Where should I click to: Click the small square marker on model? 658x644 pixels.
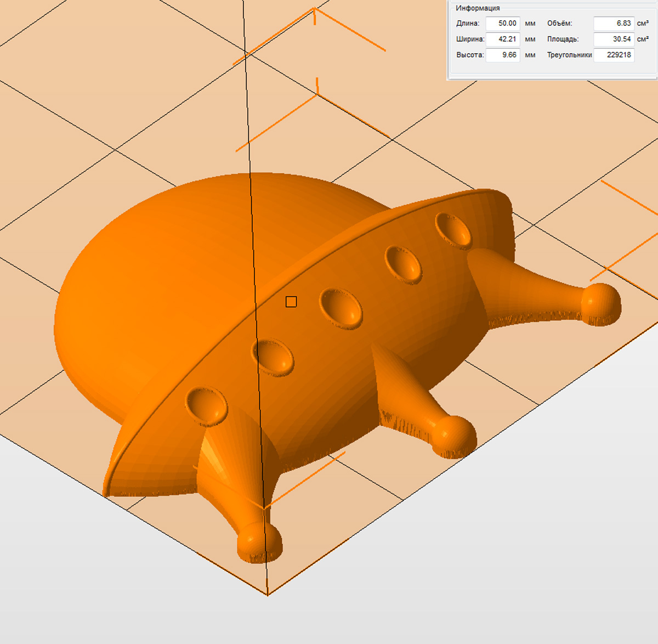(291, 302)
